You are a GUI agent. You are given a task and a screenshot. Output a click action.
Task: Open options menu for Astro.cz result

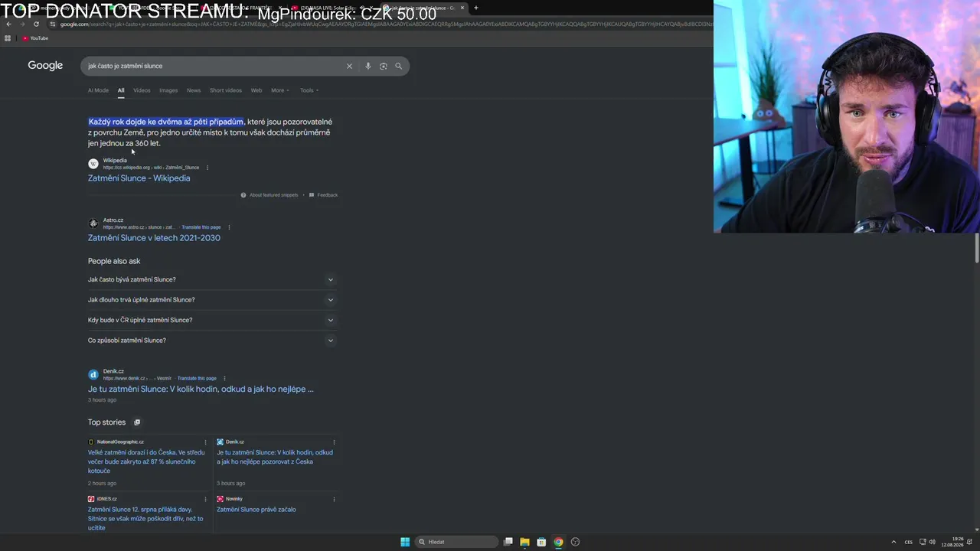tap(229, 227)
